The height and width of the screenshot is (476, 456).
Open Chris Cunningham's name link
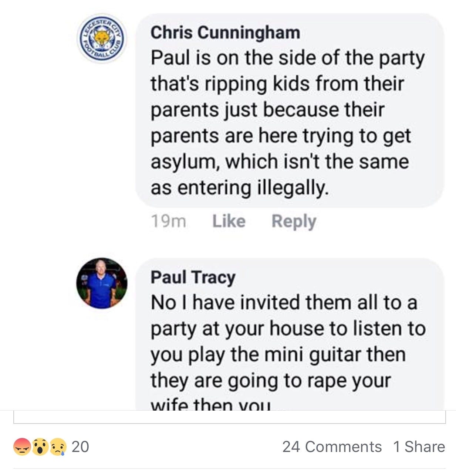(225, 33)
